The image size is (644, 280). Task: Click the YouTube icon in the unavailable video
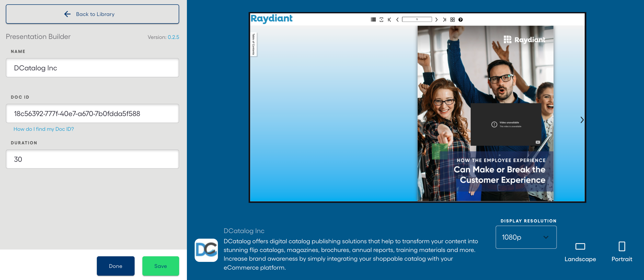point(537,142)
